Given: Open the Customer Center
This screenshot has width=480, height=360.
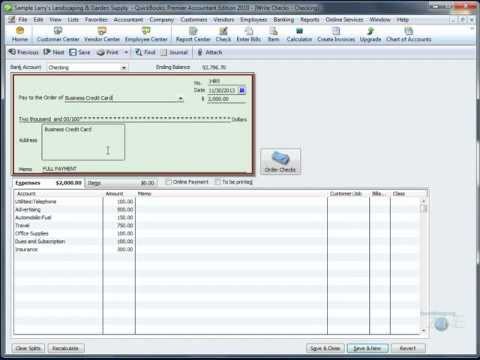Looking at the screenshot, I should point(58,35).
